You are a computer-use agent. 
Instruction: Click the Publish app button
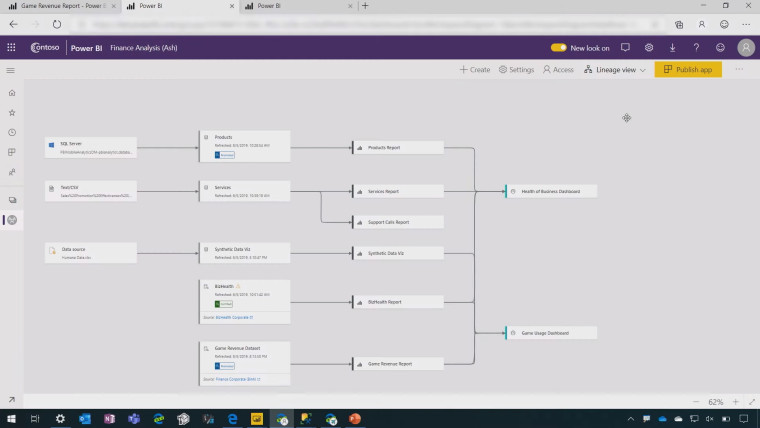688,69
